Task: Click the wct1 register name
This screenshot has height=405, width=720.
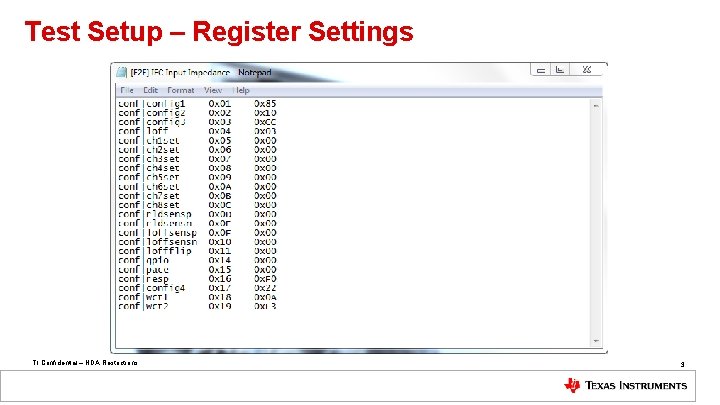Action: tap(157, 298)
